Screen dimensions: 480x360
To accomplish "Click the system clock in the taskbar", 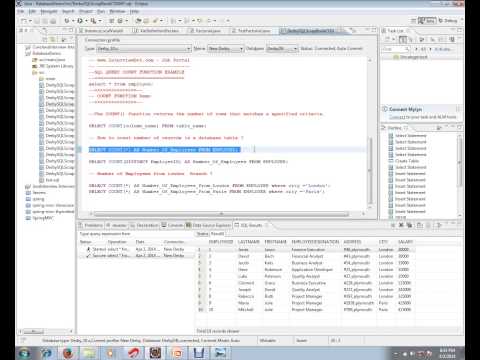I will (x=447, y=353).
